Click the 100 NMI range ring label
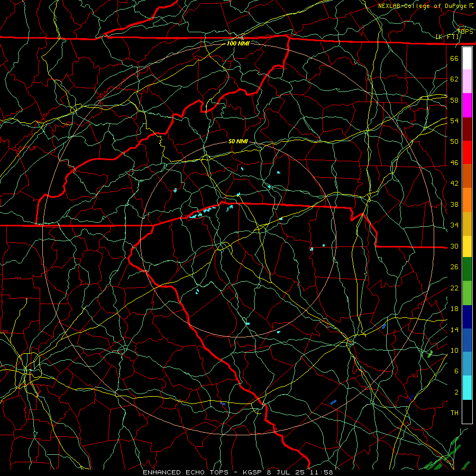 238,43
